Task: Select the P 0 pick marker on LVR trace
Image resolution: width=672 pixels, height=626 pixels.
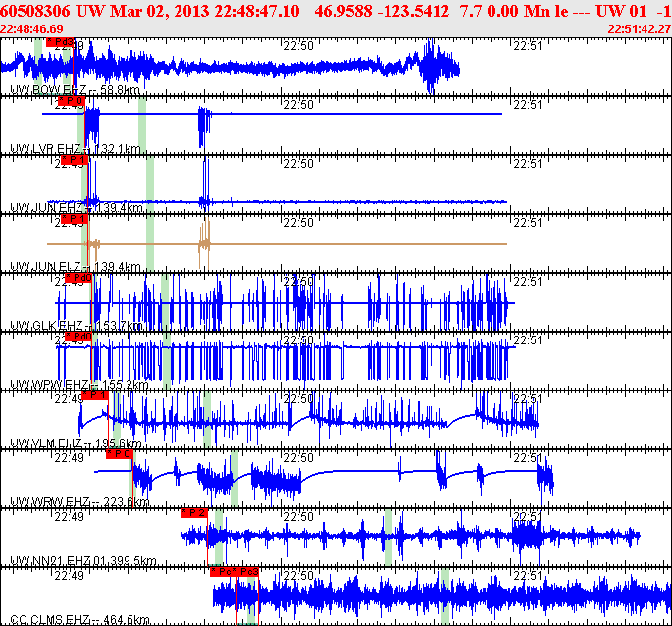Action: [73, 101]
